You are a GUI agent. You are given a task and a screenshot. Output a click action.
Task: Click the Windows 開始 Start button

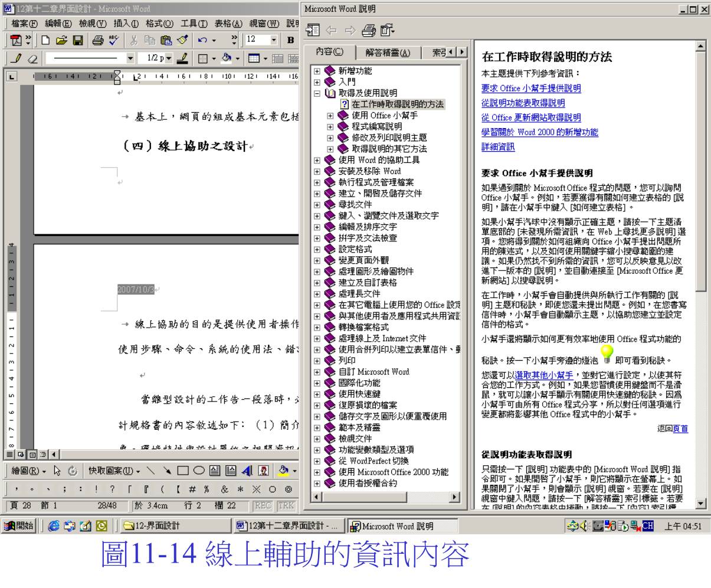[19, 526]
